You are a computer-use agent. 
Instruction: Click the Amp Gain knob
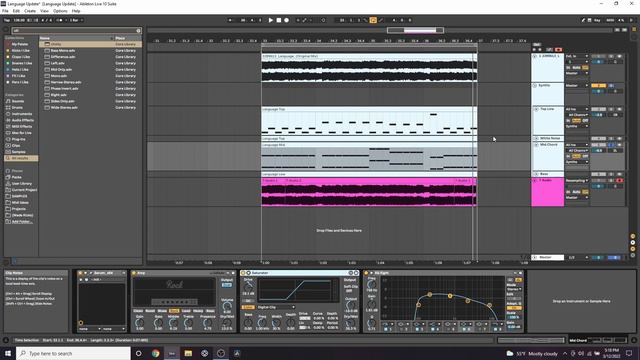tap(139, 322)
